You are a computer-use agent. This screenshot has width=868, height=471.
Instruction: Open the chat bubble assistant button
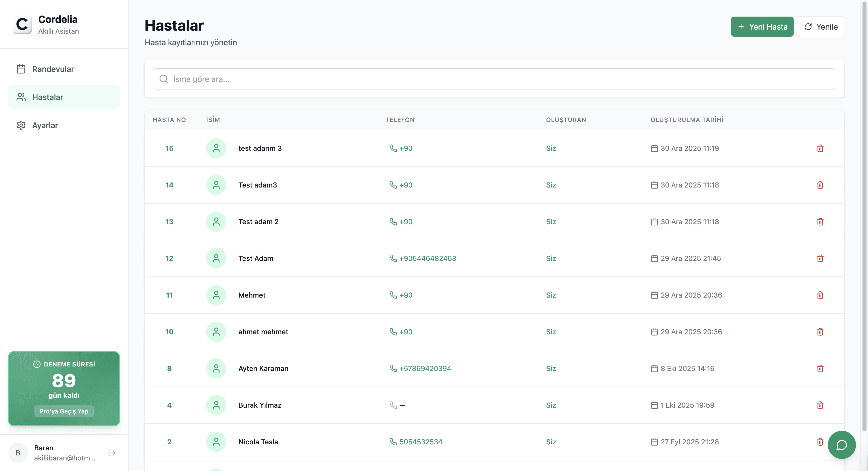click(x=841, y=445)
